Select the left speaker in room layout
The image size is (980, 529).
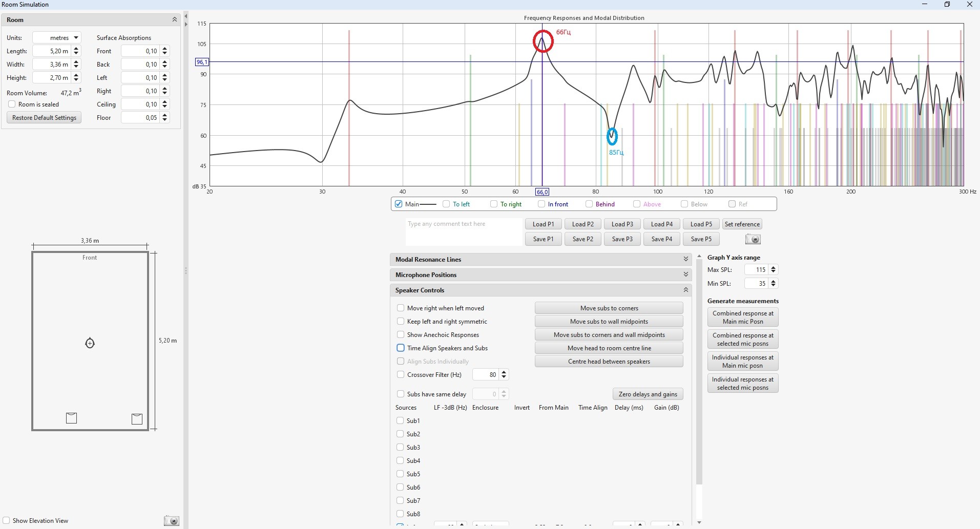click(x=72, y=418)
